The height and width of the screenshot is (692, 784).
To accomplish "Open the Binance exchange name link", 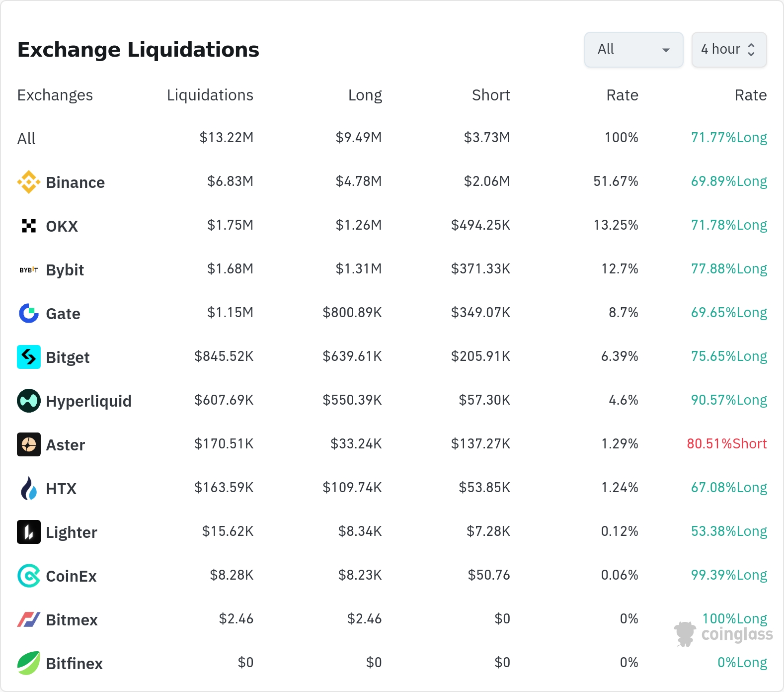I will pos(75,182).
